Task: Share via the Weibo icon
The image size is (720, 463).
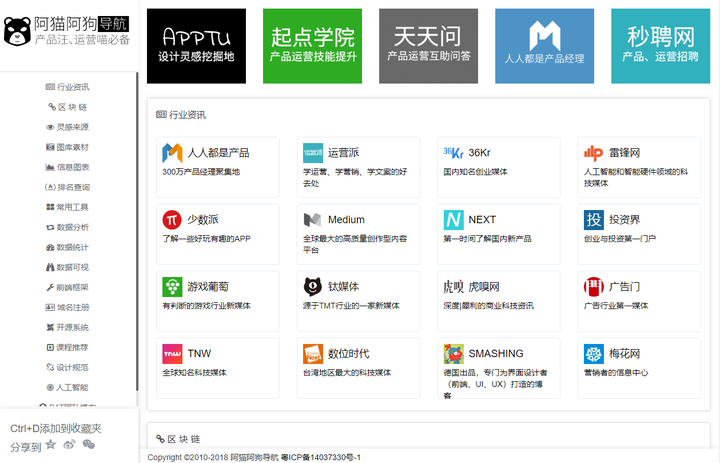Action: pyautogui.click(x=69, y=444)
